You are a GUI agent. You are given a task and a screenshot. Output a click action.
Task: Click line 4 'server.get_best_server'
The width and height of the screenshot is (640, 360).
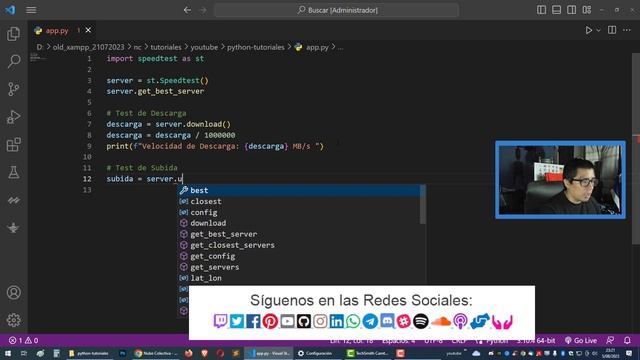click(x=155, y=91)
